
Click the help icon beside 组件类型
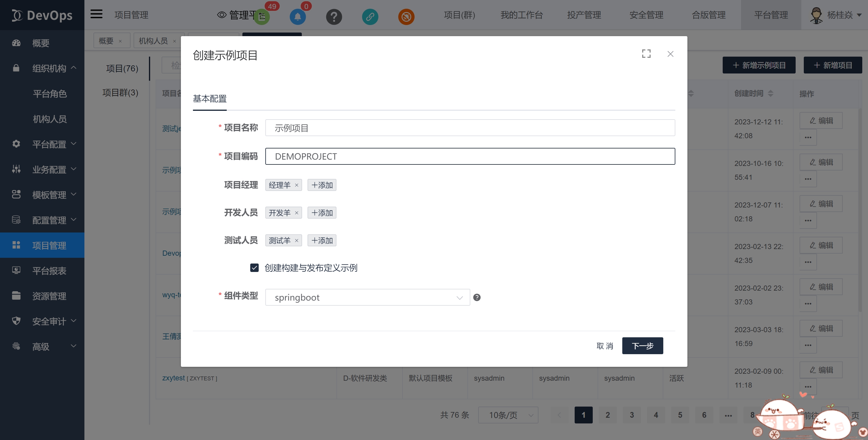pos(477,297)
